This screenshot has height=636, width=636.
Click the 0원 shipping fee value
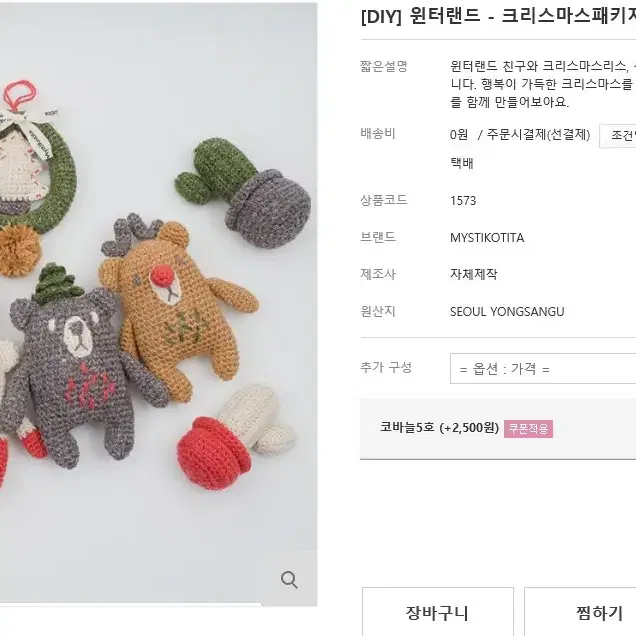(459, 134)
